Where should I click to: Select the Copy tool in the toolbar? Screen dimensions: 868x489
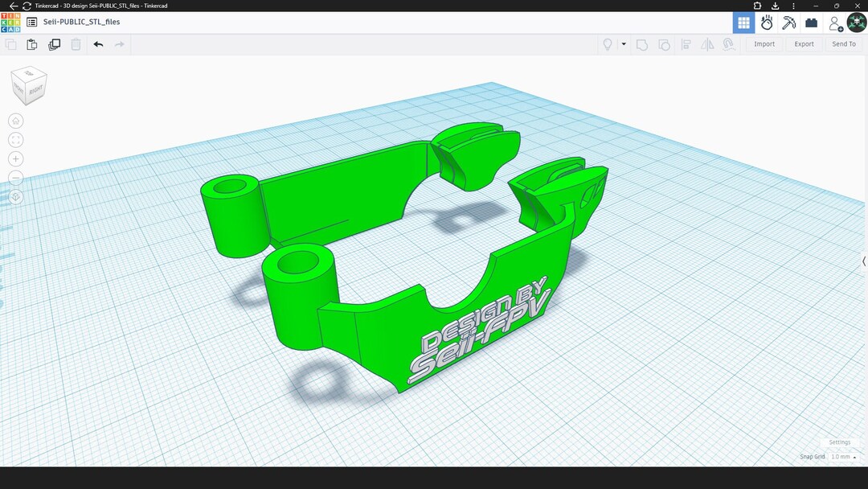click(10, 44)
